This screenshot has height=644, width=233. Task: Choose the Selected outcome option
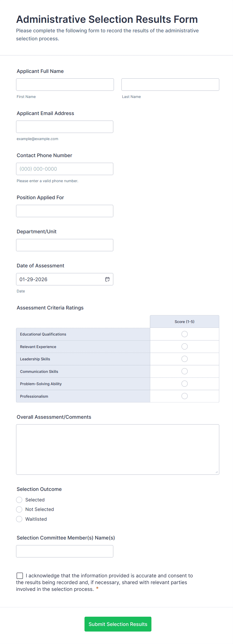pyautogui.click(x=19, y=500)
